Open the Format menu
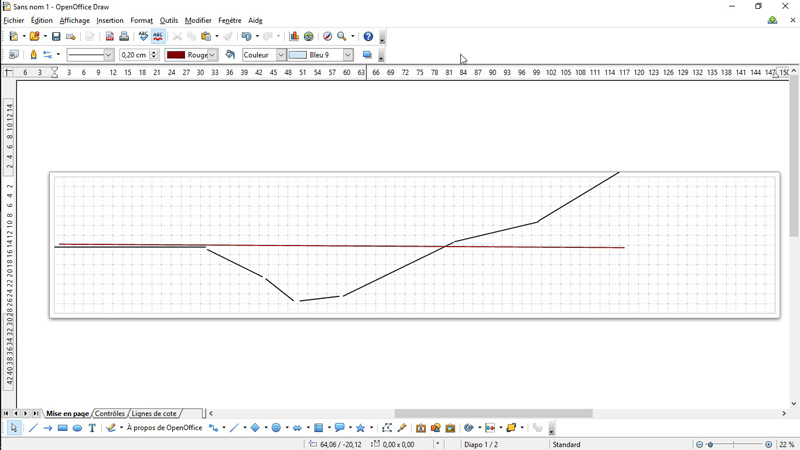Image resolution: width=800 pixels, height=450 pixels. [141, 20]
